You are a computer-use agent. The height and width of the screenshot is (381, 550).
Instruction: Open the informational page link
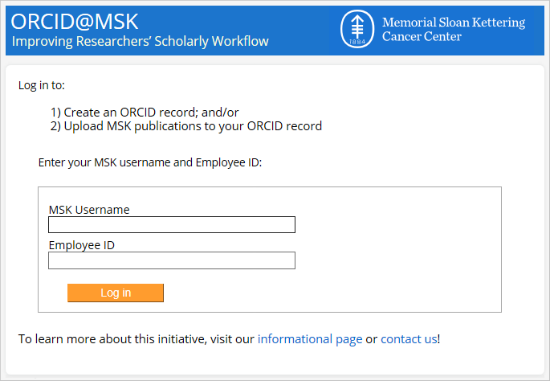point(310,339)
